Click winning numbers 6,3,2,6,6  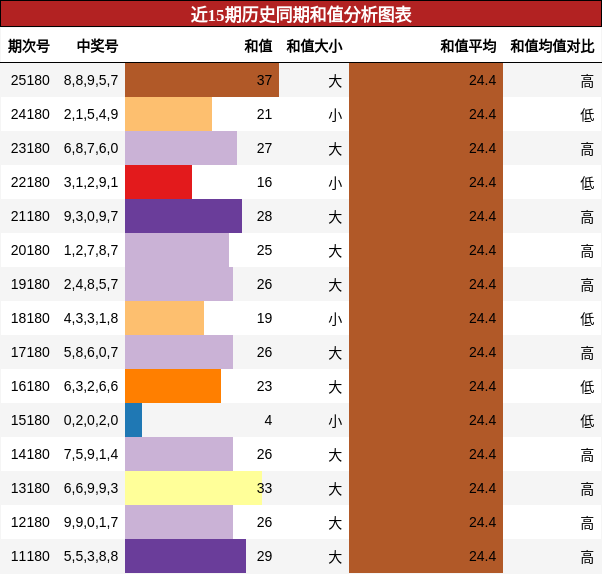(91, 386)
